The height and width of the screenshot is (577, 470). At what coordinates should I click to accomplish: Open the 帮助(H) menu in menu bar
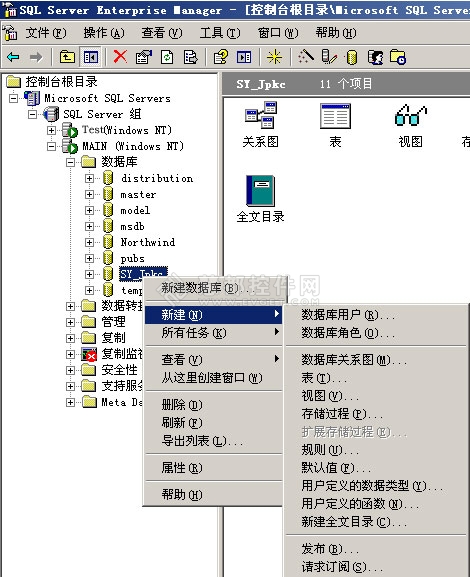[x=336, y=33]
